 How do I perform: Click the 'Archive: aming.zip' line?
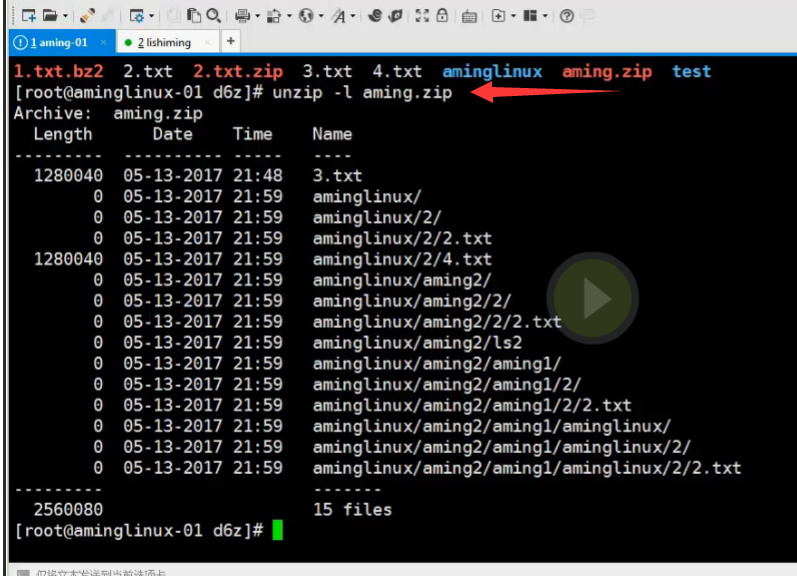point(108,113)
